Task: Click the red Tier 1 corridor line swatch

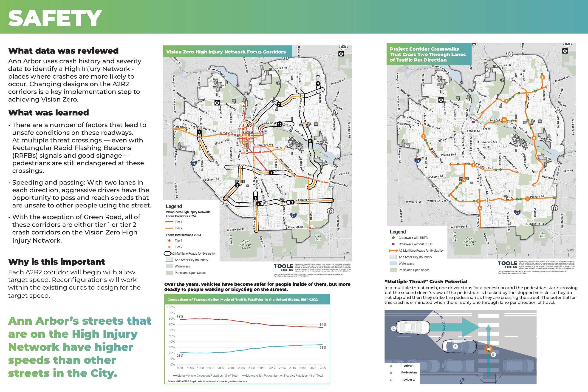Action: (x=169, y=222)
